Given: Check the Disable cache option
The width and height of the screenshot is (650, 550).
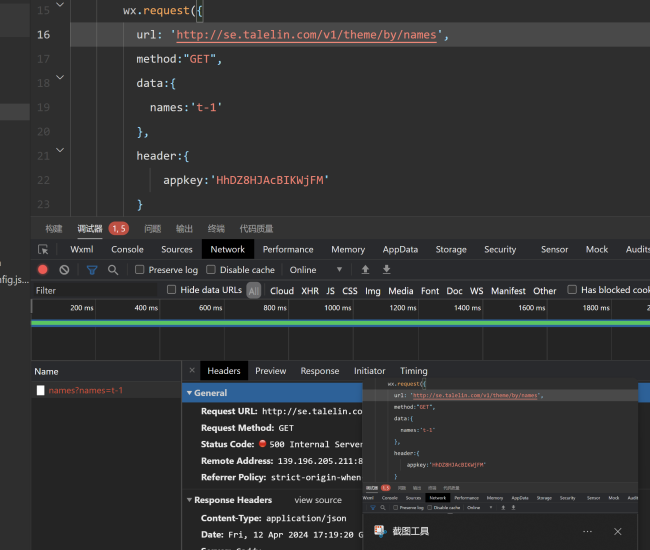Looking at the screenshot, I should tap(211, 270).
